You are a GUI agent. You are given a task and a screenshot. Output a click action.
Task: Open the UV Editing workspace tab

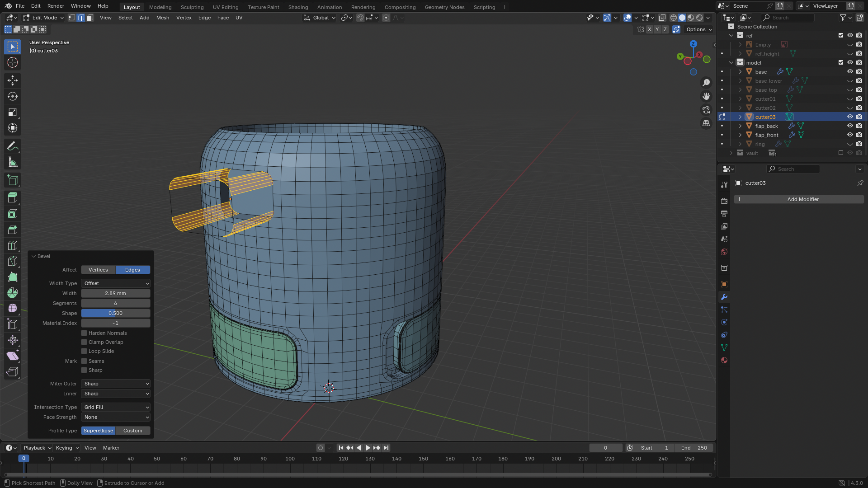pos(225,7)
